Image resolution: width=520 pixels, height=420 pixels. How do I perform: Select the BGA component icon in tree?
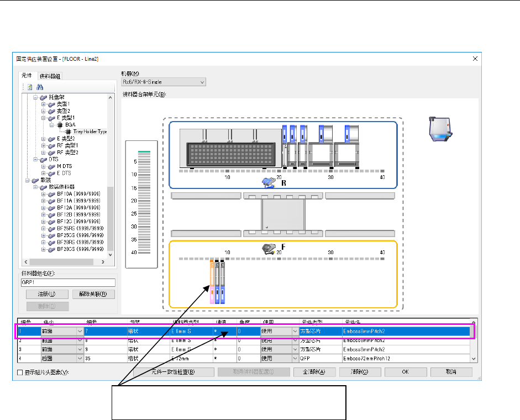60,125
